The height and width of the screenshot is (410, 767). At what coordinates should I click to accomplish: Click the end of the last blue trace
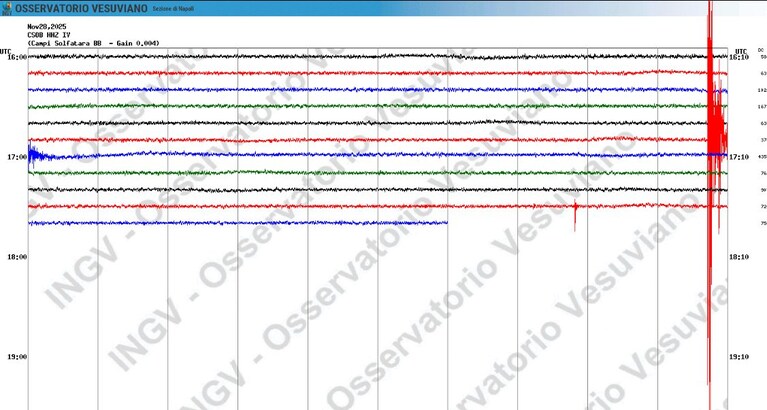(446, 223)
